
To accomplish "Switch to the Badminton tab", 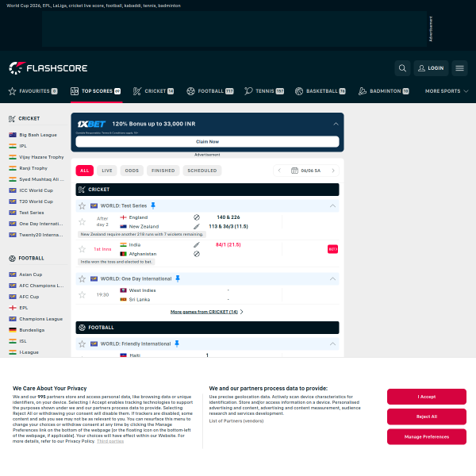I will click(384, 91).
